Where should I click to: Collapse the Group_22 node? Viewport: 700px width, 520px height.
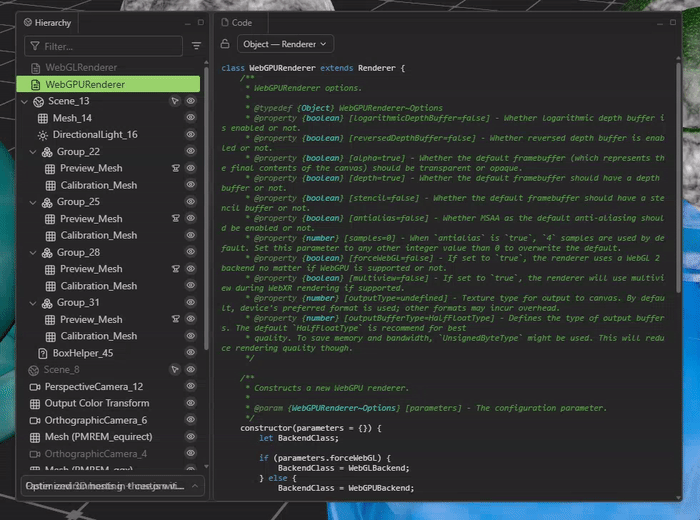(x=33, y=152)
